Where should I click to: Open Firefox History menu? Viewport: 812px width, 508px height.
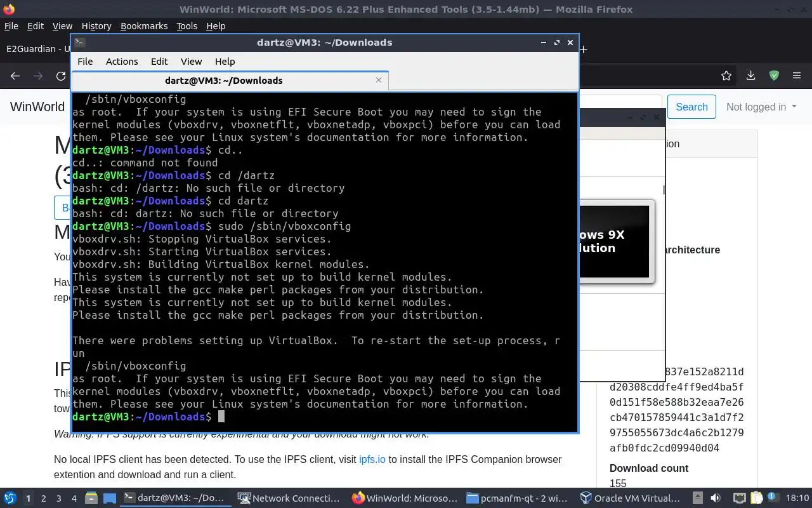click(x=96, y=26)
